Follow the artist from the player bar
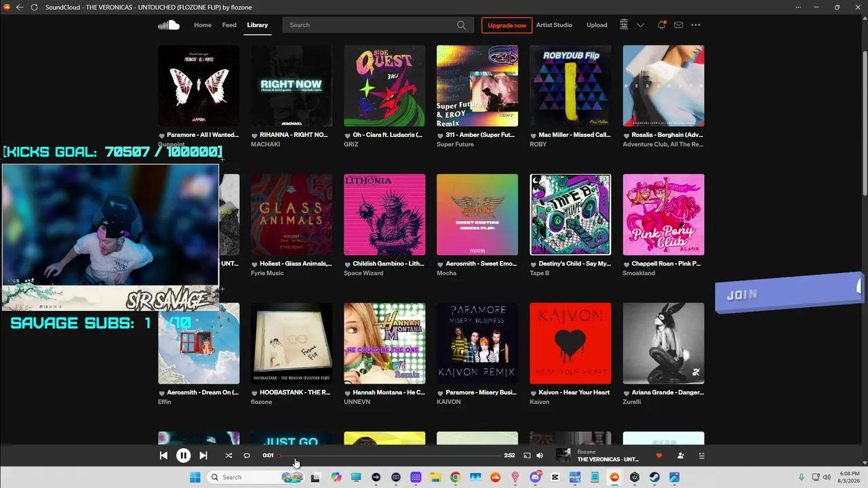 (x=680, y=455)
